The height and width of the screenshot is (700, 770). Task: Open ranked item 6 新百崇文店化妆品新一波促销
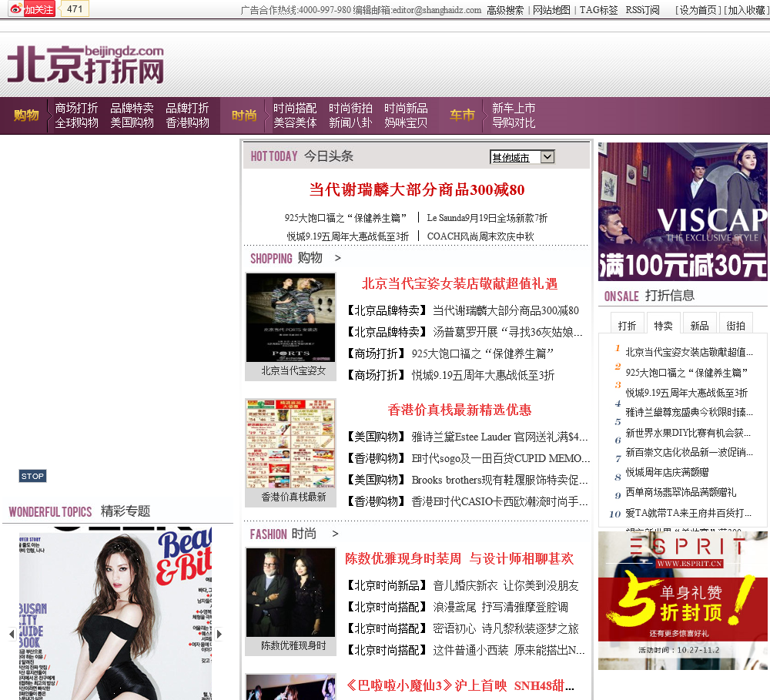(689, 453)
